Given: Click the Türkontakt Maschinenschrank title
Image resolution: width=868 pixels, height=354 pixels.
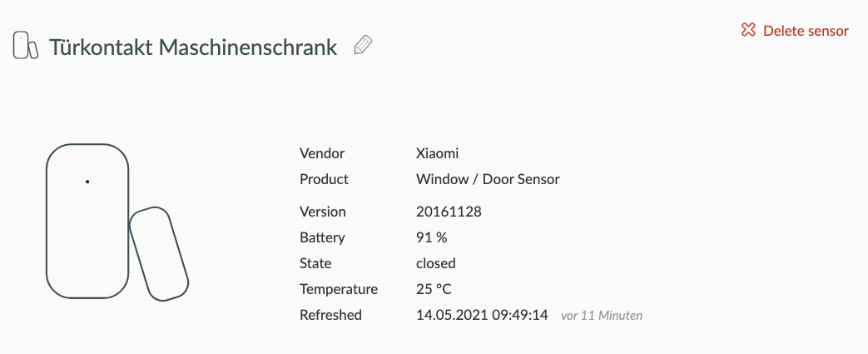Looking at the screenshot, I should tap(193, 47).
